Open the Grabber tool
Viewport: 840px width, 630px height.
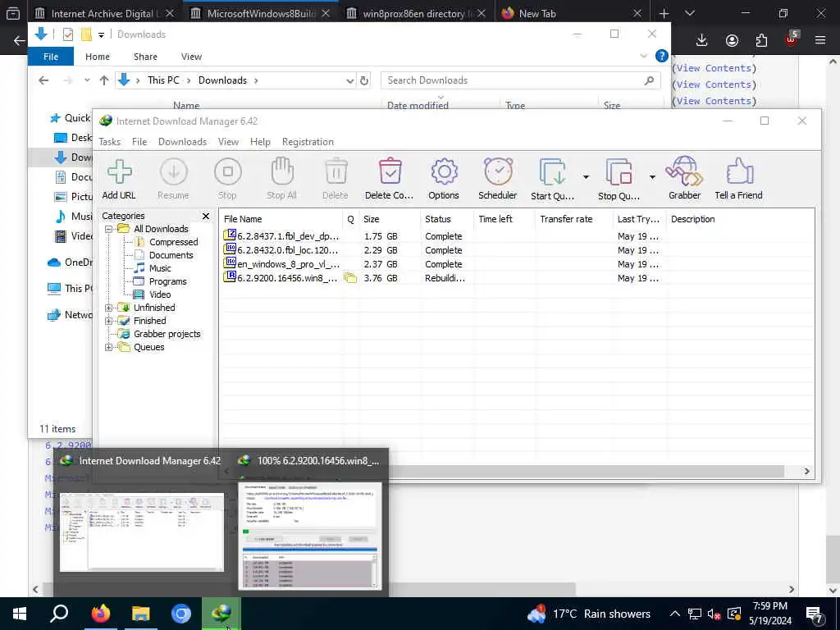click(685, 179)
